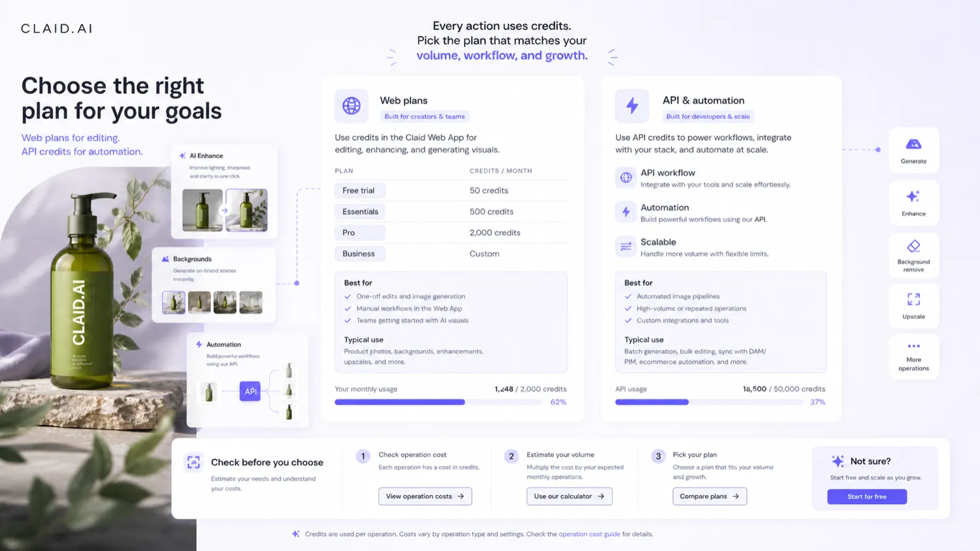Screen dimensions: 980x551
Task: Click the 2,000 credits value
Action: pyautogui.click(x=495, y=232)
